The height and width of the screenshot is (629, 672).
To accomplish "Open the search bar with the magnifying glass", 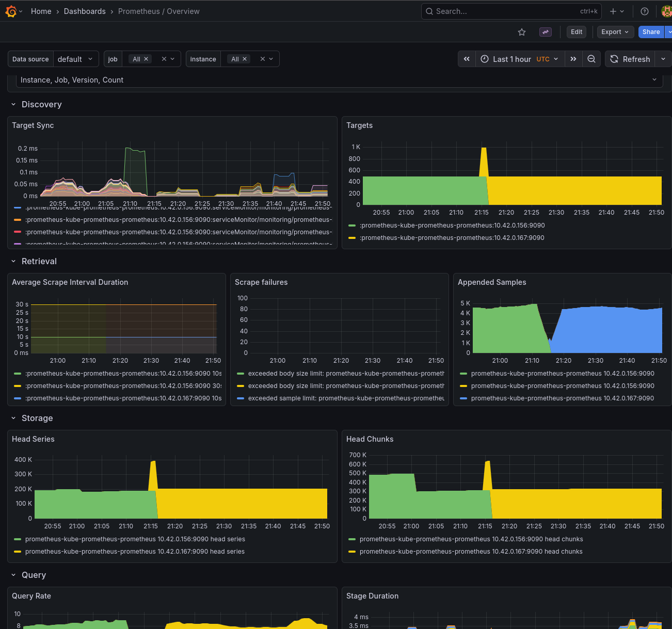I will coord(429,11).
